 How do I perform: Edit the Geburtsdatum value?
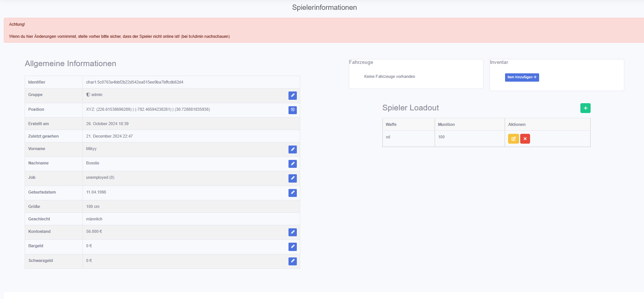click(x=292, y=193)
